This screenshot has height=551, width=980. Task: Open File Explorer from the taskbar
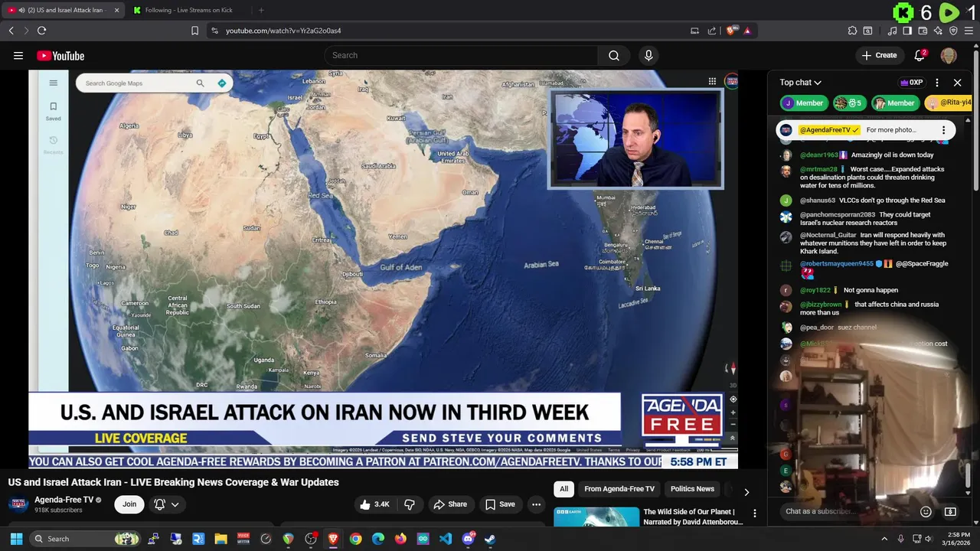point(220,539)
